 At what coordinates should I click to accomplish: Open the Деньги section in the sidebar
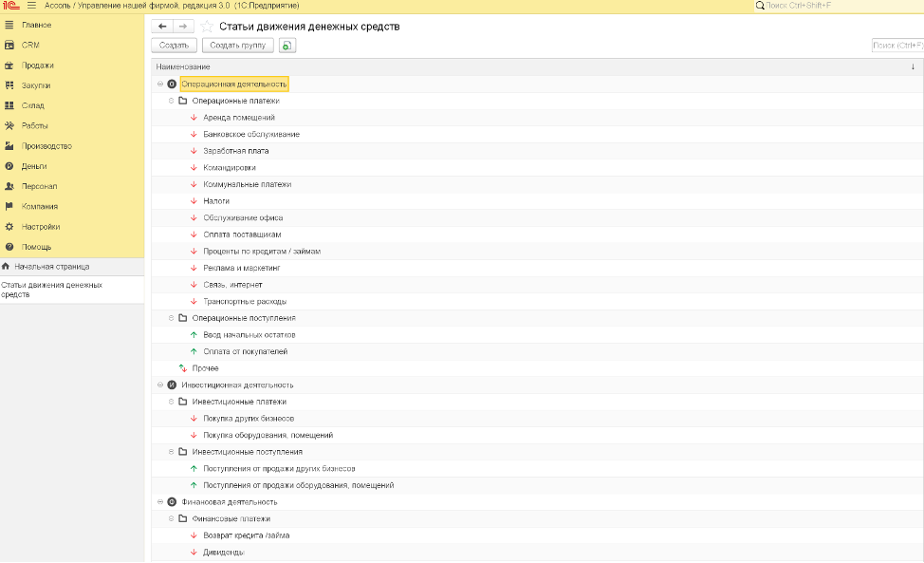point(34,166)
